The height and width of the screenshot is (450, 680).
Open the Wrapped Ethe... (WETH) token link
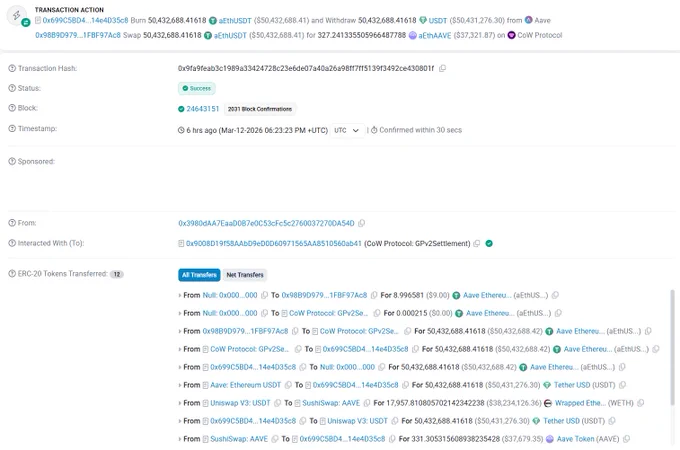click(580, 403)
